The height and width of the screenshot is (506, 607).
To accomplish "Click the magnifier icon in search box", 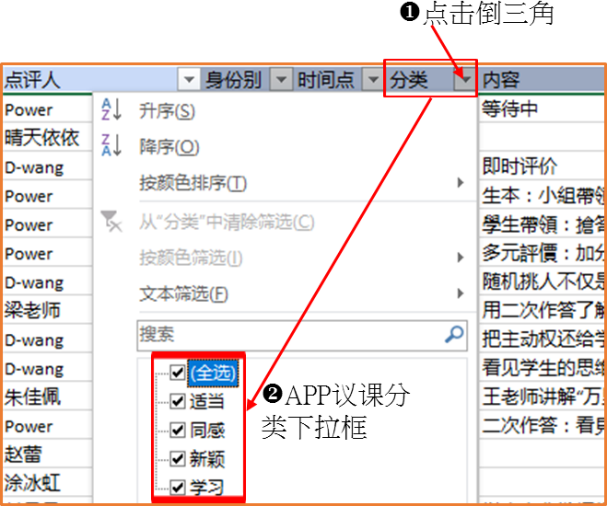I will pyautogui.click(x=454, y=335).
